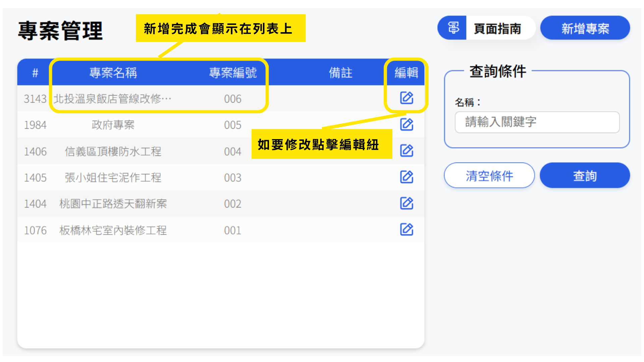
Task: Edit the 信義區頂樓防水工程 project
Action: 407,150
